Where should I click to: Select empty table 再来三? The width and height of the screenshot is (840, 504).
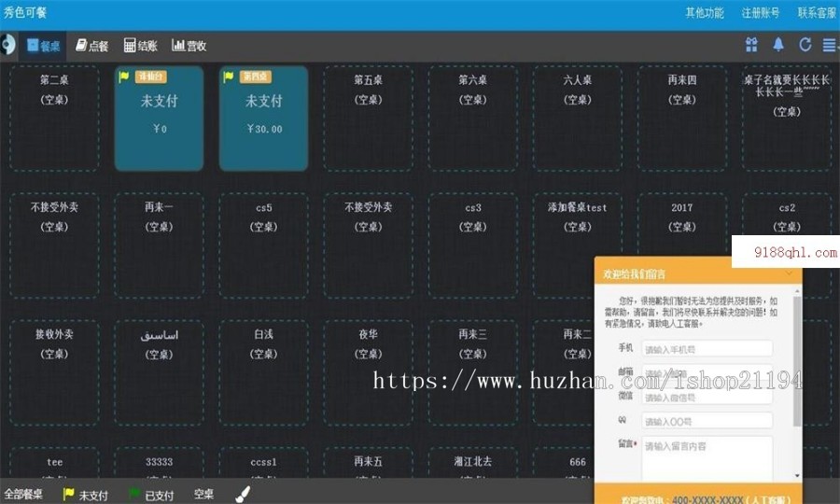point(472,372)
